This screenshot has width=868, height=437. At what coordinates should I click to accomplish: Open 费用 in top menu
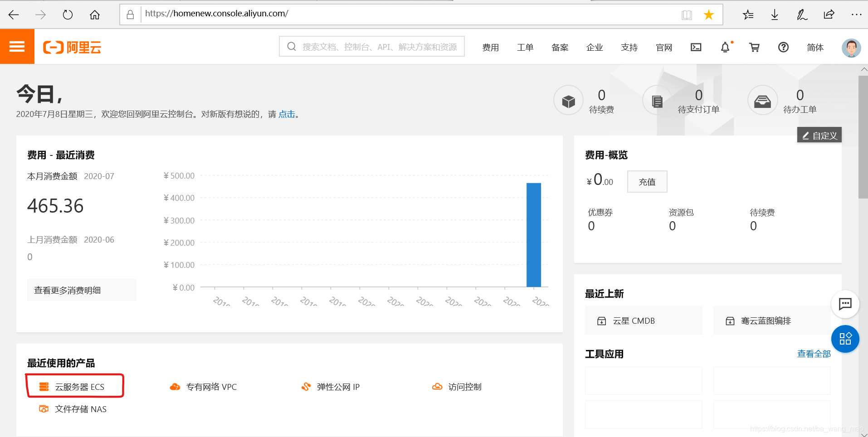pos(490,48)
